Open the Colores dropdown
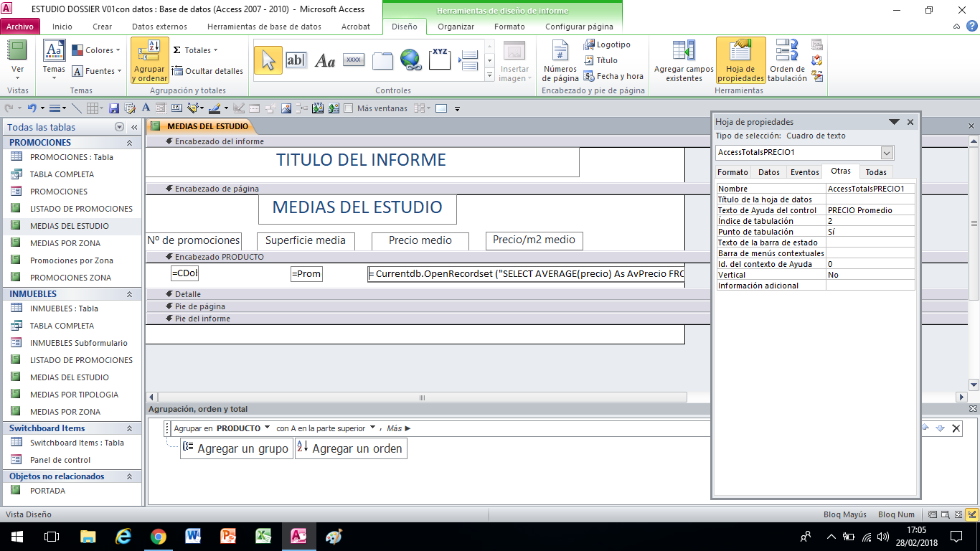 (x=95, y=50)
